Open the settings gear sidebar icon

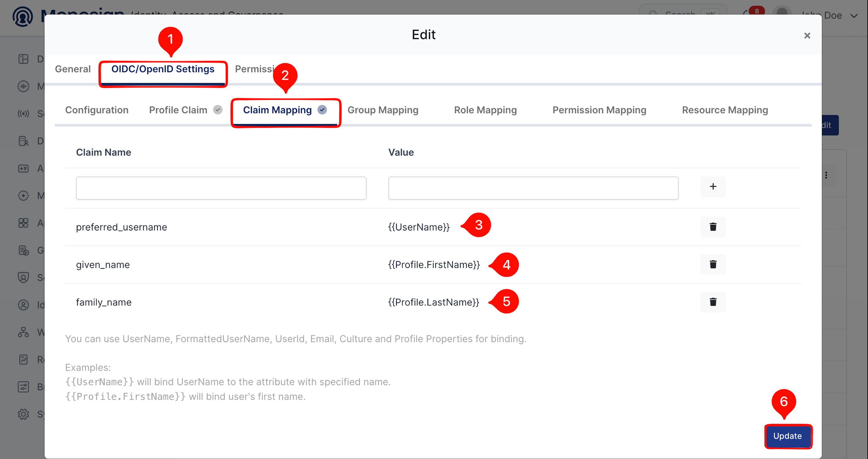(x=23, y=414)
